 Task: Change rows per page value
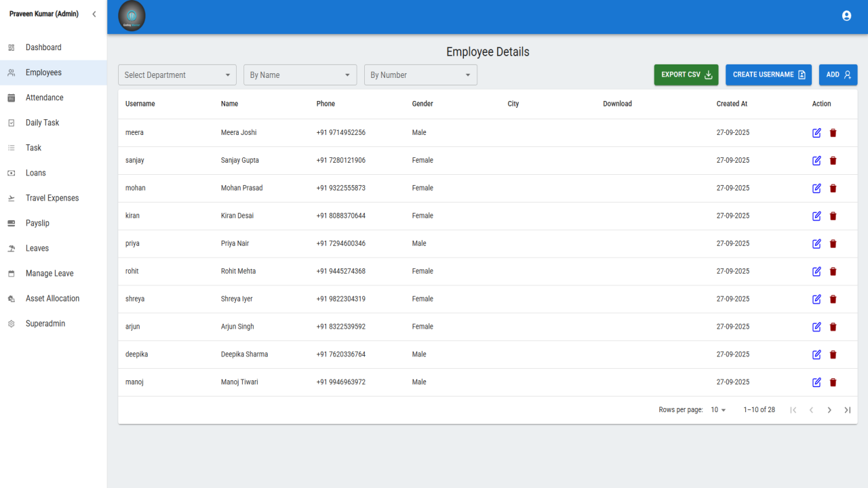718,410
